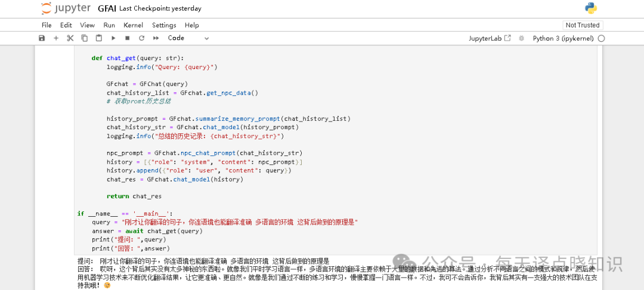
Task: Click the GFchat = GFChat(query) line
Action: [147, 84]
